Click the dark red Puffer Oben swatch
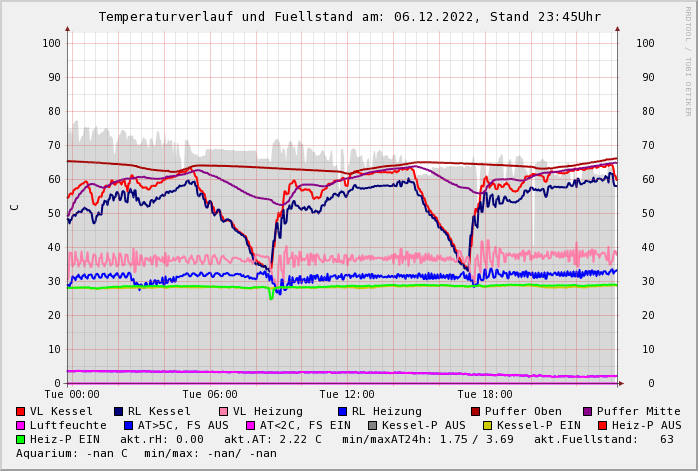The height and width of the screenshot is (471, 698). [476, 411]
